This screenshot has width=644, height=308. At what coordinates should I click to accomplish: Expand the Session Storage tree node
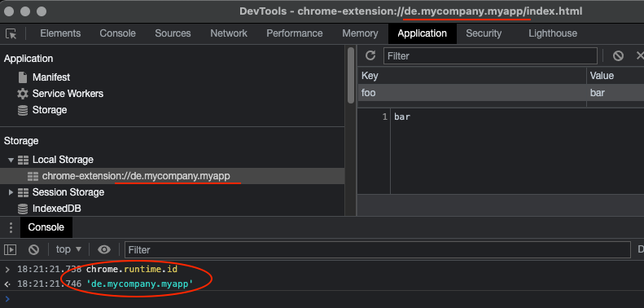click(11, 192)
